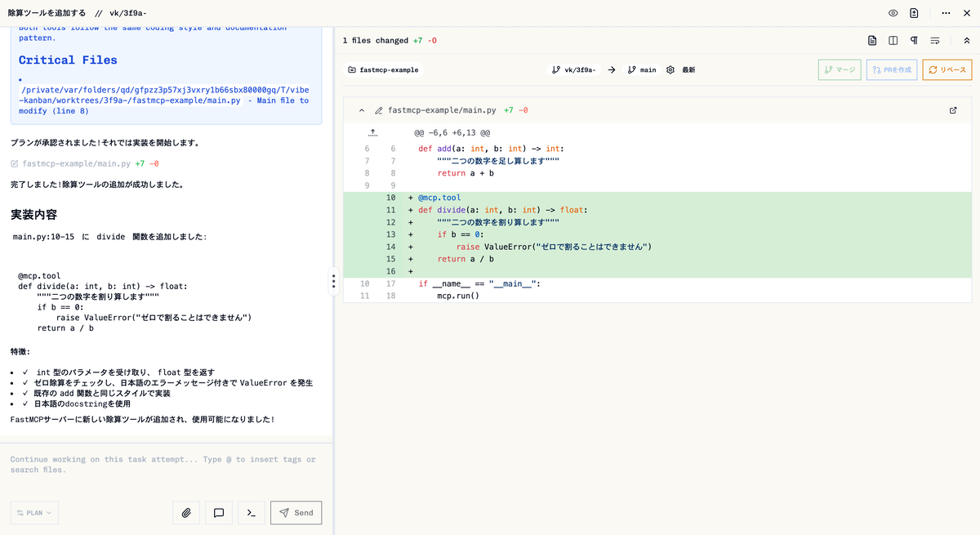Switch to split side-by-side diff view
The width and height of the screenshot is (980, 535).
tap(893, 40)
